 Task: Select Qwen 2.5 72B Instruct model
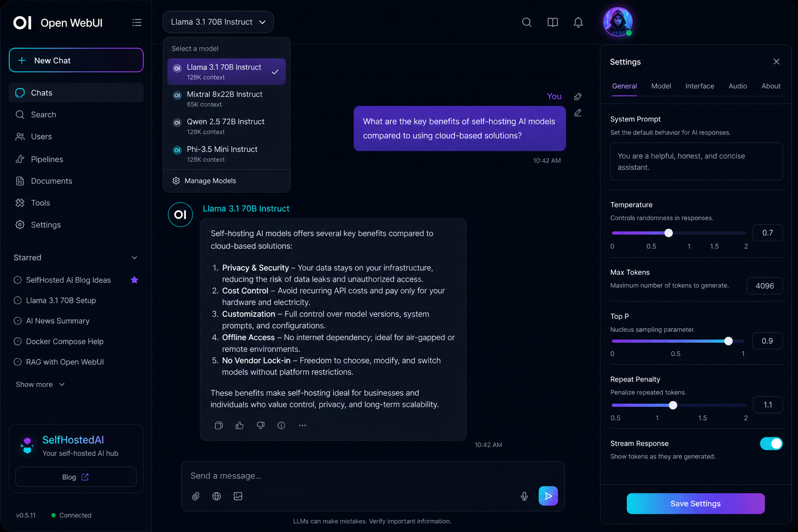coord(227,126)
